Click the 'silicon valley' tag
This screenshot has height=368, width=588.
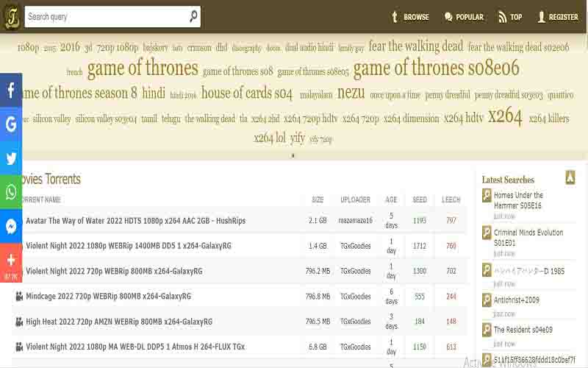click(x=51, y=119)
